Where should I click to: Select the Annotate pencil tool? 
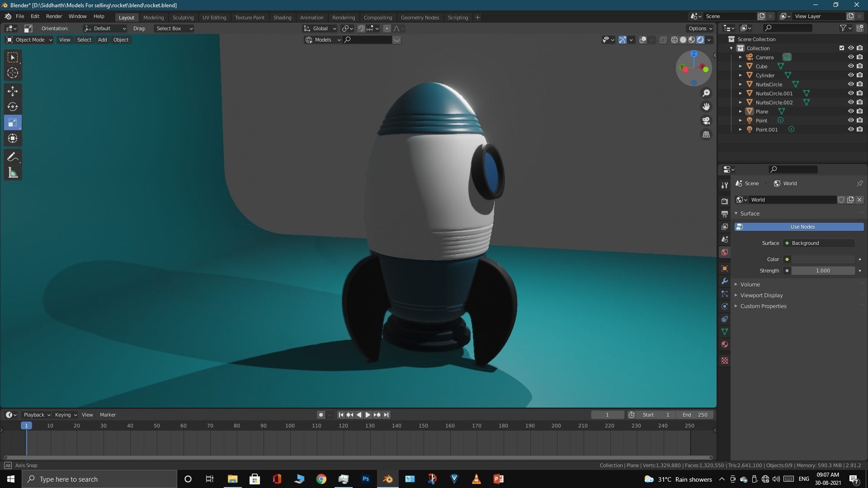coord(13,157)
